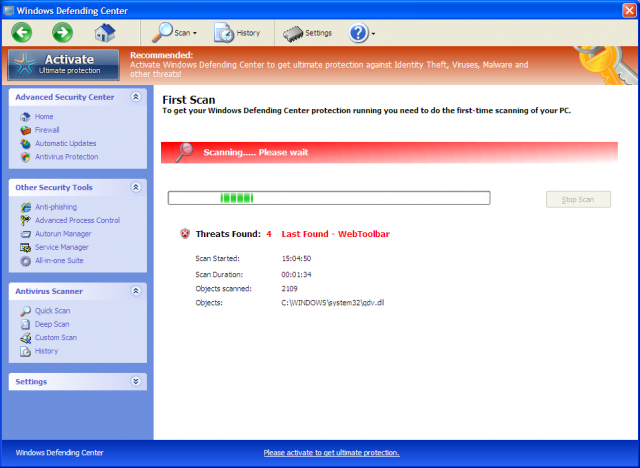Open the toolbar History clock icon
This screenshot has height=468, width=640.
tap(224, 33)
